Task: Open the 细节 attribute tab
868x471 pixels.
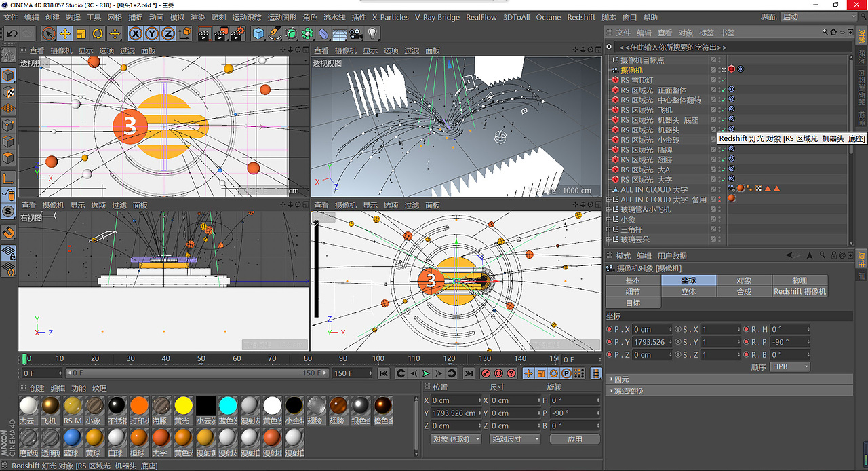Action: click(x=633, y=291)
